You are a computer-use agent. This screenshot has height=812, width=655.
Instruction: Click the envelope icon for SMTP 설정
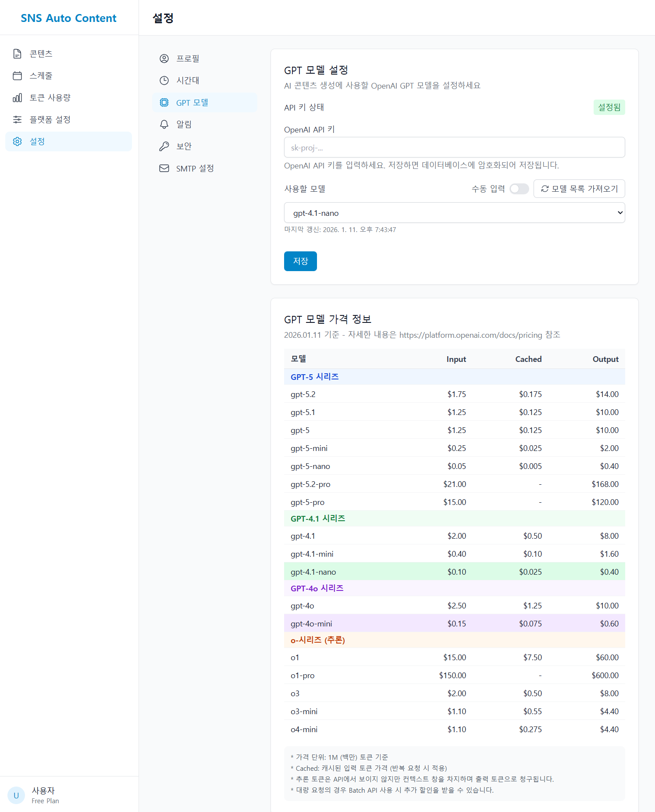(x=164, y=168)
